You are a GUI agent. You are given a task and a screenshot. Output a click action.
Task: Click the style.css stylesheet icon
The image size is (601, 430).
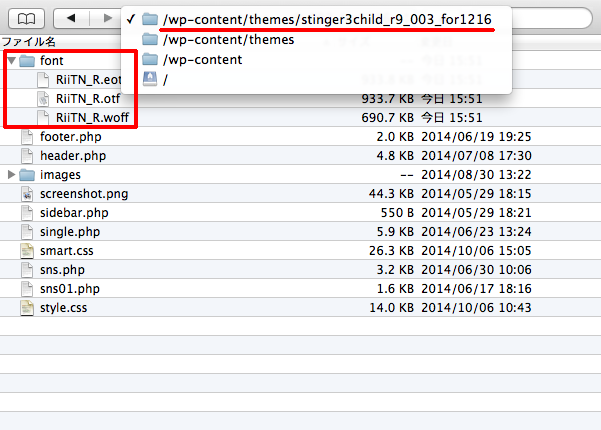pos(27,308)
